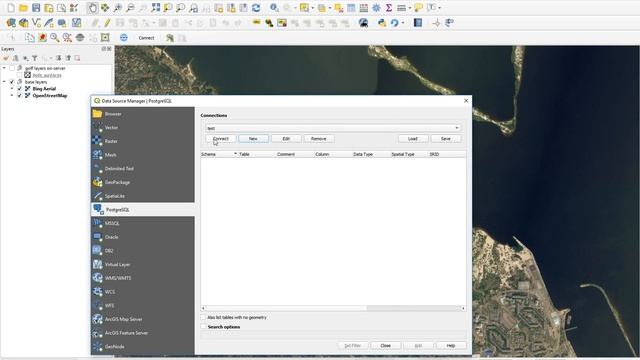Open the Connections dropdown showing test
Screen dimensions: 640x360
[333, 128]
